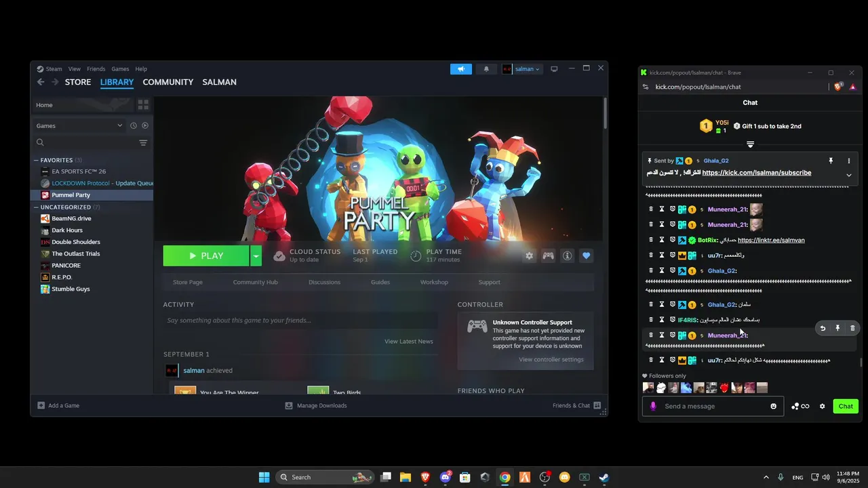This screenshot has width=868, height=488.
Task: Click the green Chat send button
Action: click(846, 406)
